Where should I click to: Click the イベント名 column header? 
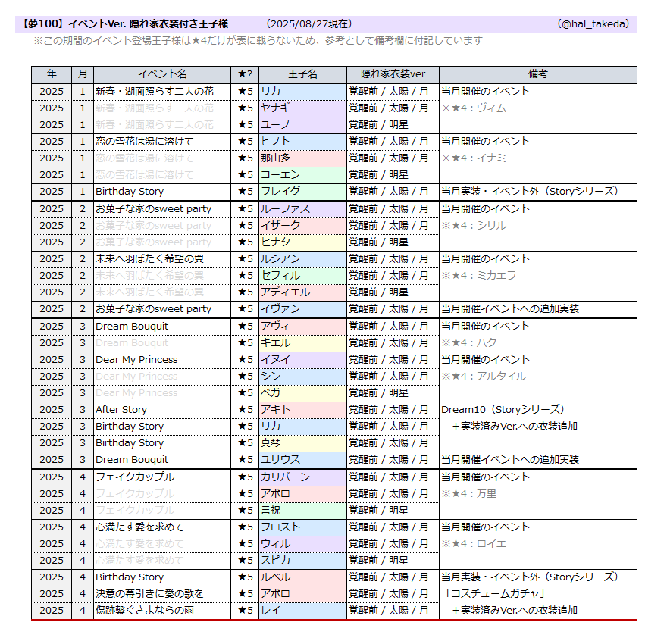pyautogui.click(x=162, y=74)
